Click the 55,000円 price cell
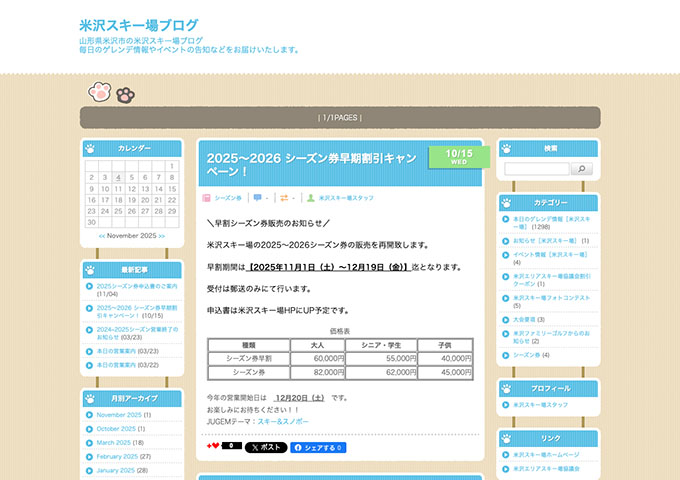680x480 pixels. [381, 359]
